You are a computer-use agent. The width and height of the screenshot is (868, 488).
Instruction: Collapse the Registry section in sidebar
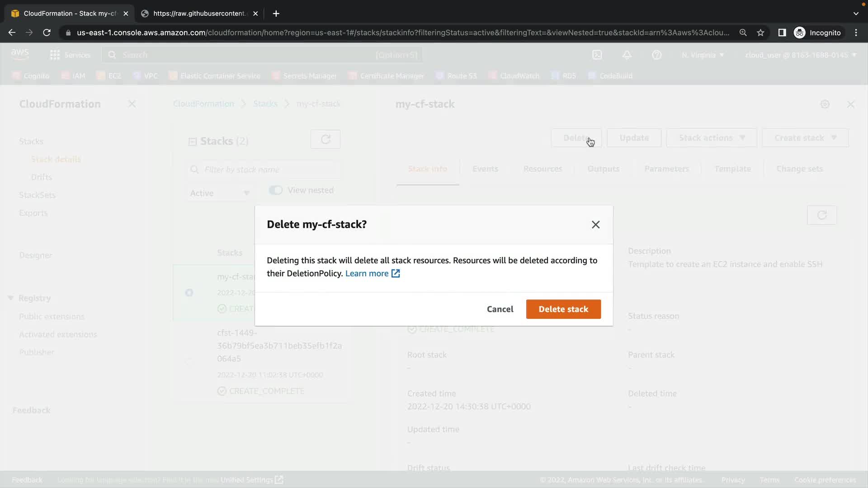[11, 298]
